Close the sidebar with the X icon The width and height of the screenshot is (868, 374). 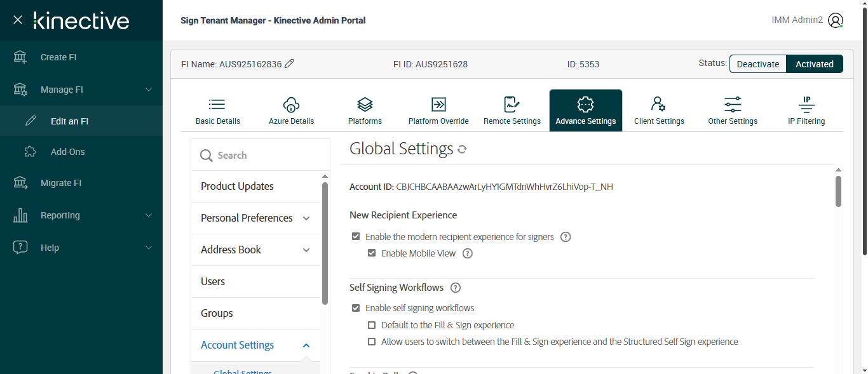pyautogui.click(x=18, y=20)
